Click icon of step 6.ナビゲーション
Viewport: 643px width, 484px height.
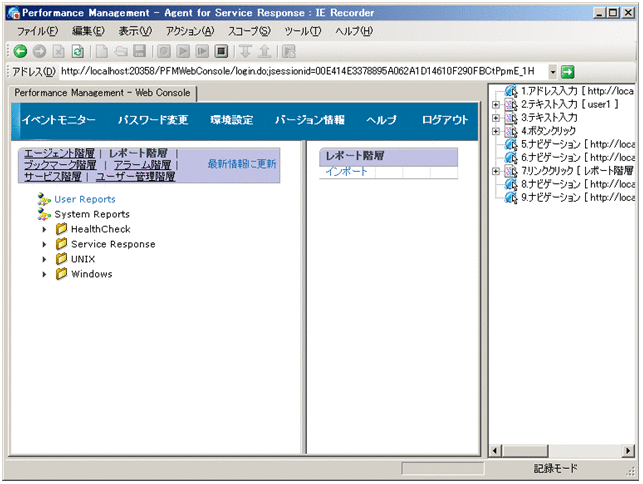click(x=511, y=158)
